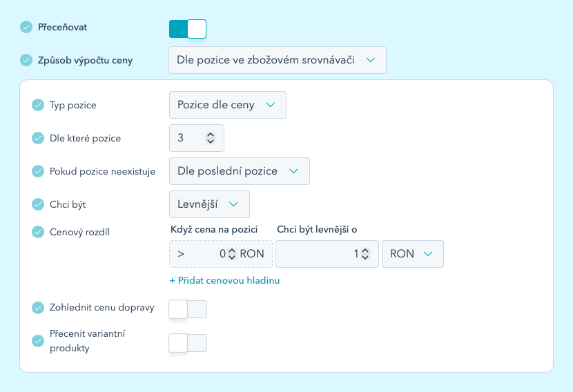Click the Přeceňovat label

[63, 28]
